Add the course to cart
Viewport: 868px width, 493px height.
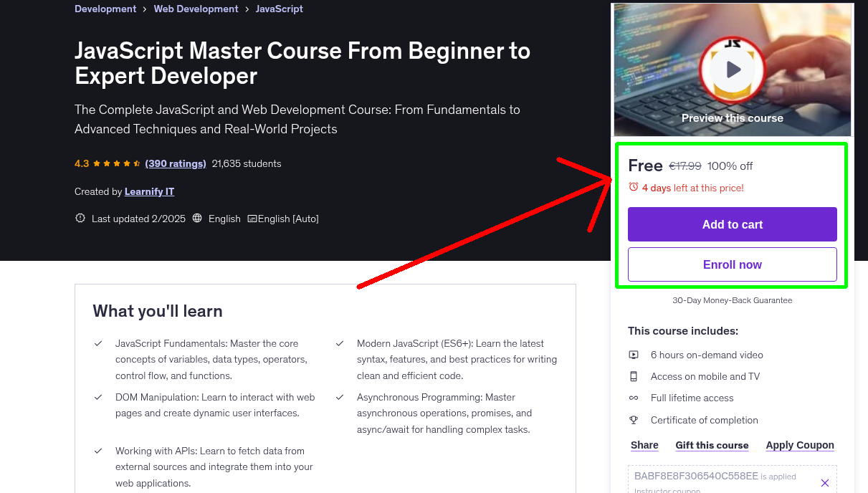(732, 224)
